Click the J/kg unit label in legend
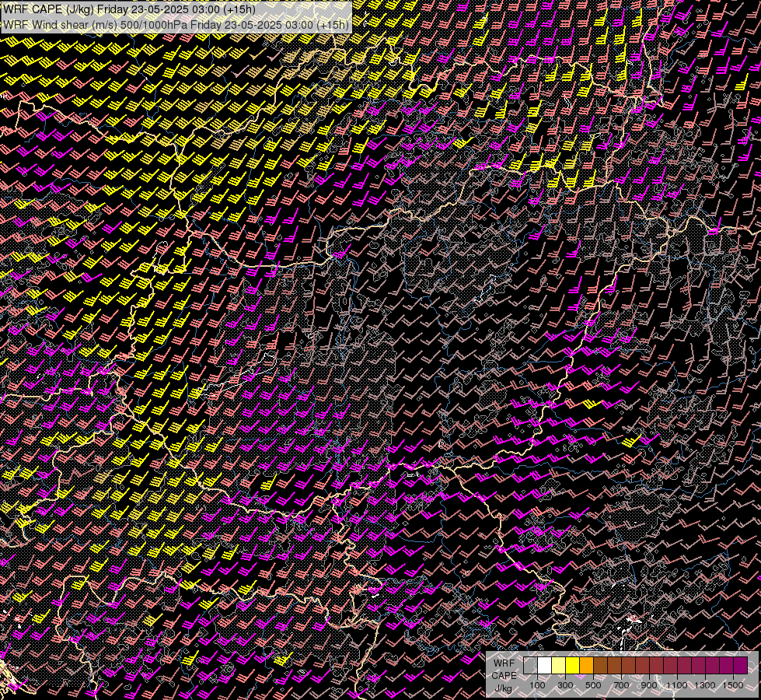The image size is (761, 700). [x=504, y=688]
